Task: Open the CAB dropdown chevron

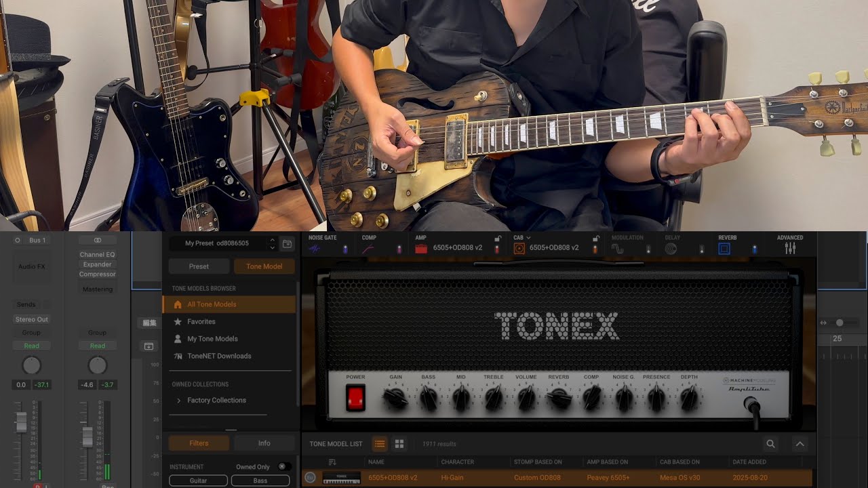Action: click(528, 238)
